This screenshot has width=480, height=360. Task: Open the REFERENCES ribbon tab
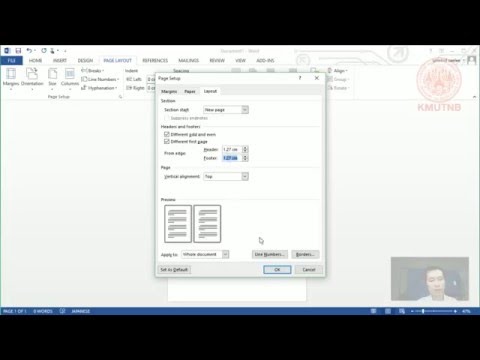tap(155, 60)
